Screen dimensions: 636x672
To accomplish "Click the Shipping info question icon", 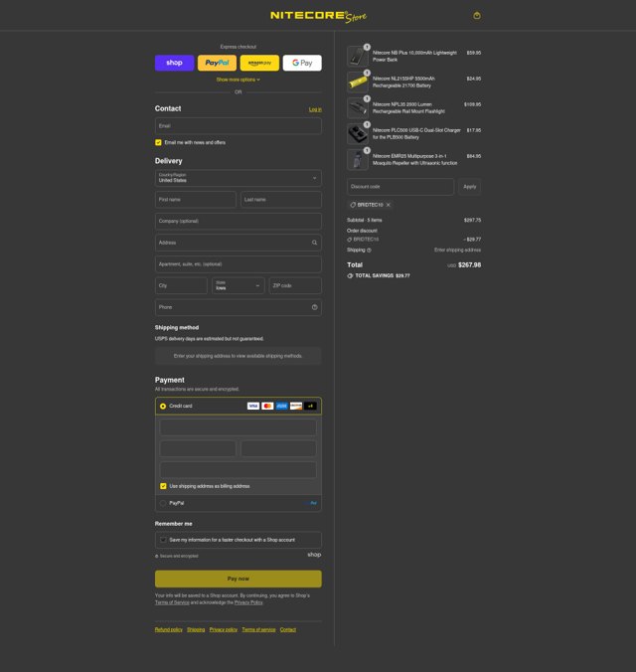I will pyautogui.click(x=369, y=251).
